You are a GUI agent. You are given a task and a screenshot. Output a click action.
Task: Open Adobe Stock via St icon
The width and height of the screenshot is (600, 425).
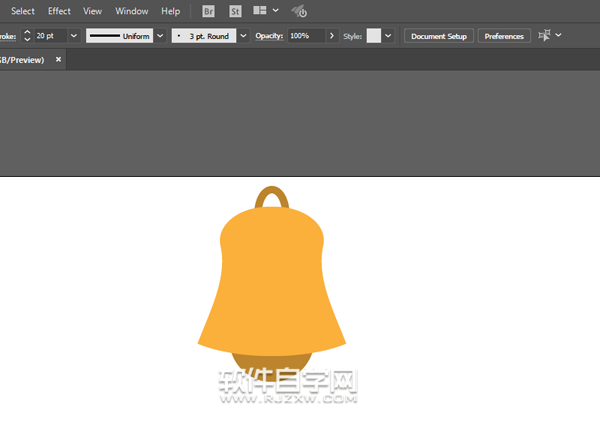tap(235, 11)
